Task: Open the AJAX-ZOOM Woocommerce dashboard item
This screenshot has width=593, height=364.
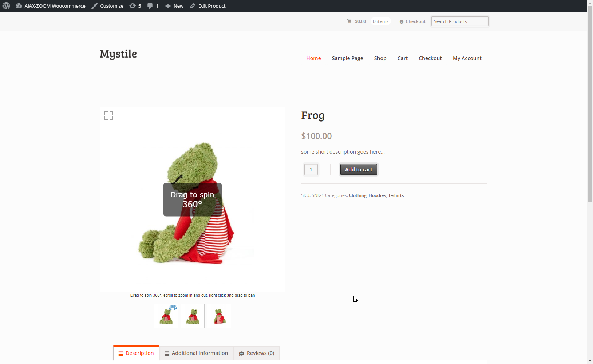Action: [x=51, y=6]
